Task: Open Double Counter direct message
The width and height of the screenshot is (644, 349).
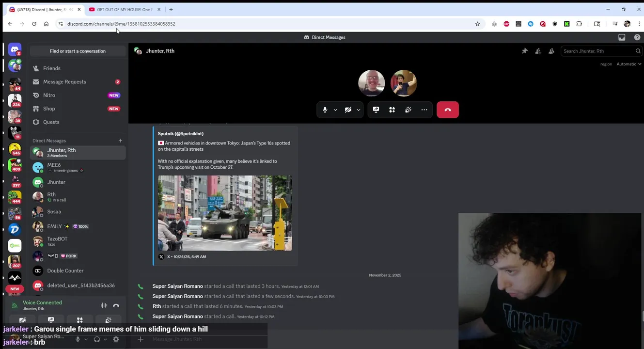Action: pos(78,271)
